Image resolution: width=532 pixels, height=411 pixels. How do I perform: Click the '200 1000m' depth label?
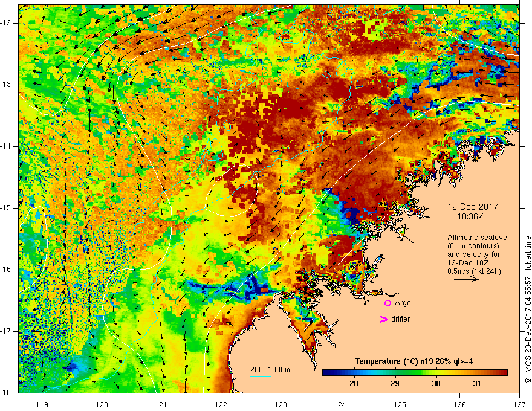(270, 370)
